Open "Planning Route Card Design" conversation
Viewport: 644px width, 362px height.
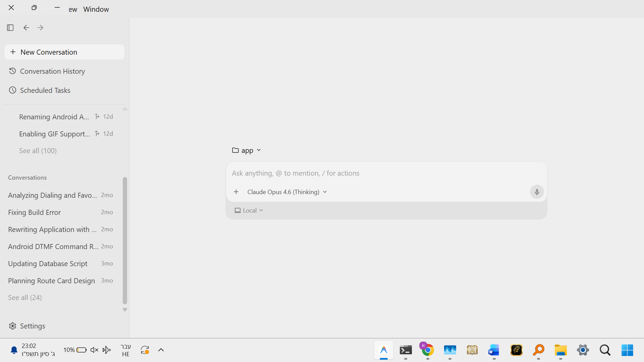(60, 281)
